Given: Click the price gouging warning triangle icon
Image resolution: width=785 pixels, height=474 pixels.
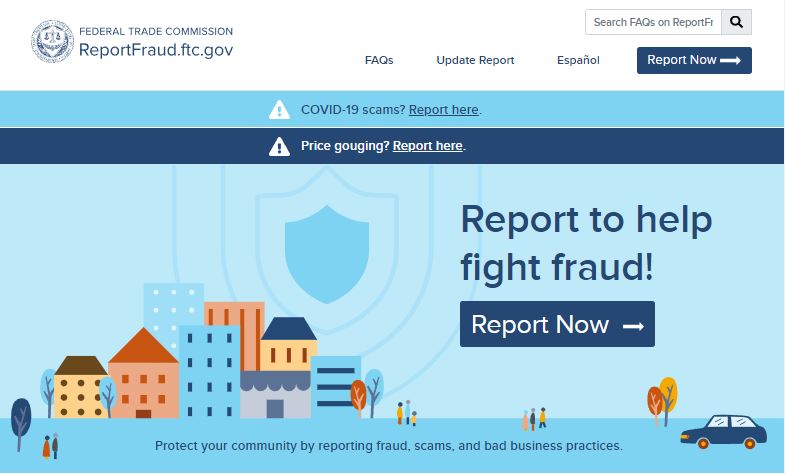Looking at the screenshot, I should pos(279,146).
